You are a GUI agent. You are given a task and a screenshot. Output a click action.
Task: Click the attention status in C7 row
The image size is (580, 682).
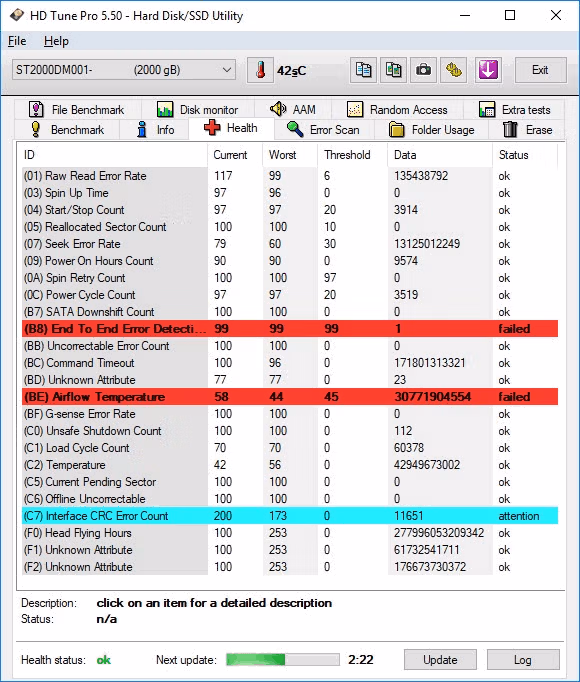[519, 516]
